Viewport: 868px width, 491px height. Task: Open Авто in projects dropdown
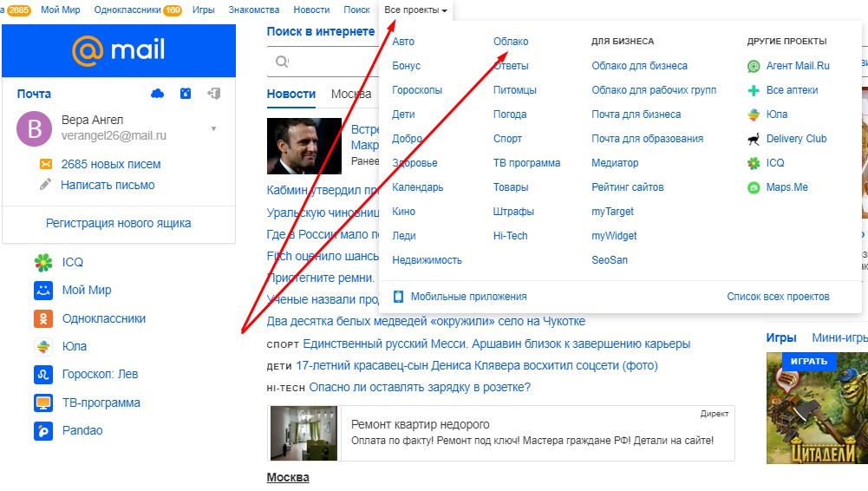pyautogui.click(x=403, y=42)
